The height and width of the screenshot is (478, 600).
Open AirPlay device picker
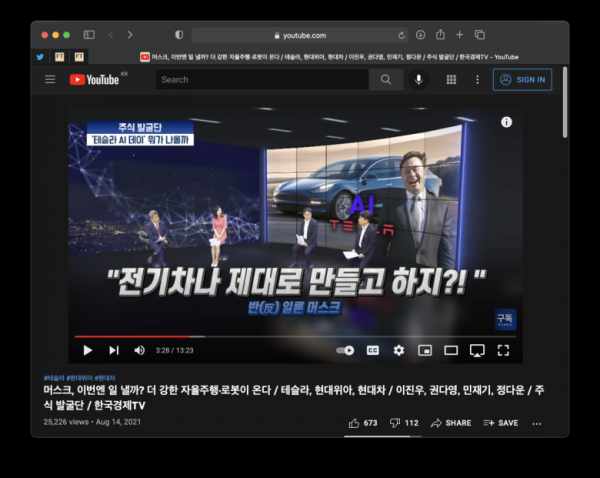[477, 350]
